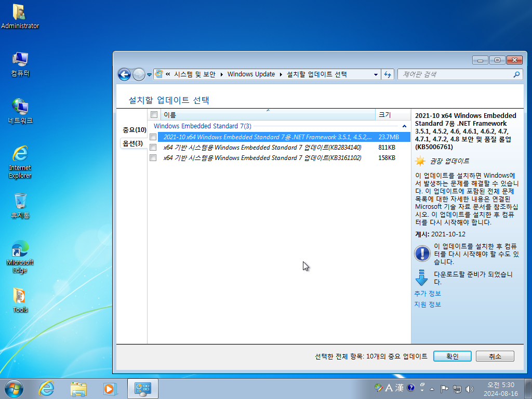
Task: Open the volume speaker tray icon
Action: click(x=470, y=389)
